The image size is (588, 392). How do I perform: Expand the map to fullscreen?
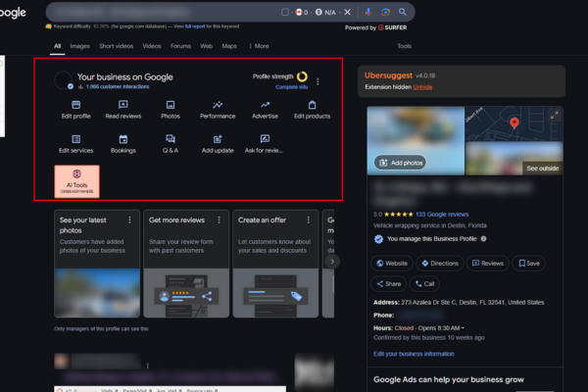tap(555, 116)
